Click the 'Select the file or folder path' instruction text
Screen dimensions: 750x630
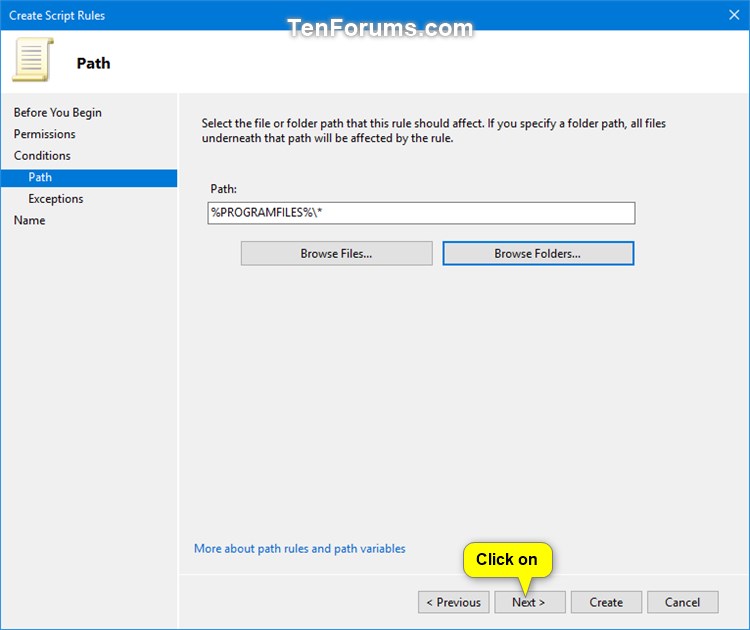point(433,131)
